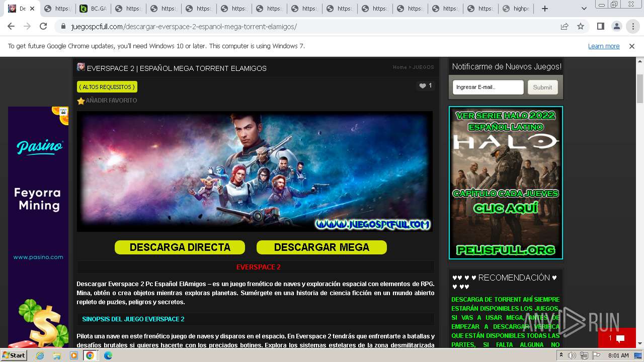644x362 pixels.
Task: Go forward to the next page
Action: pos(27,26)
